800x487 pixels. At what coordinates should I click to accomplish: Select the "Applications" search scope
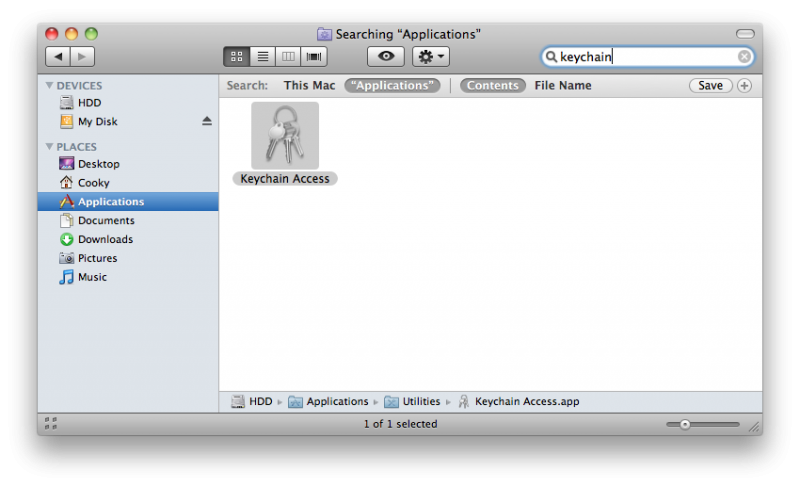(x=392, y=86)
